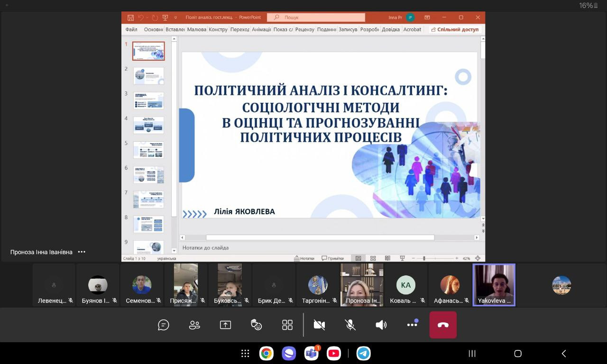Select slide 5 thumbnail in panel
Viewport: 607px width, 364px height.
click(148, 150)
